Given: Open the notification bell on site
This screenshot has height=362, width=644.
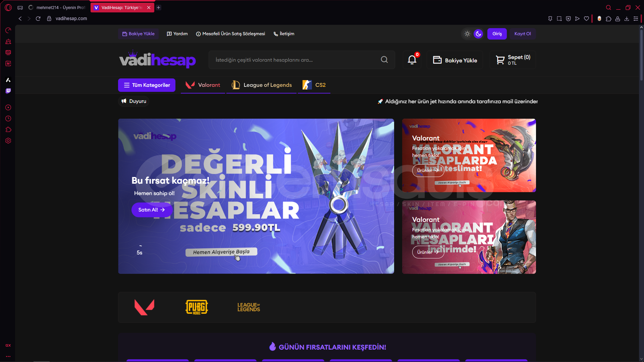Looking at the screenshot, I should coord(412,60).
